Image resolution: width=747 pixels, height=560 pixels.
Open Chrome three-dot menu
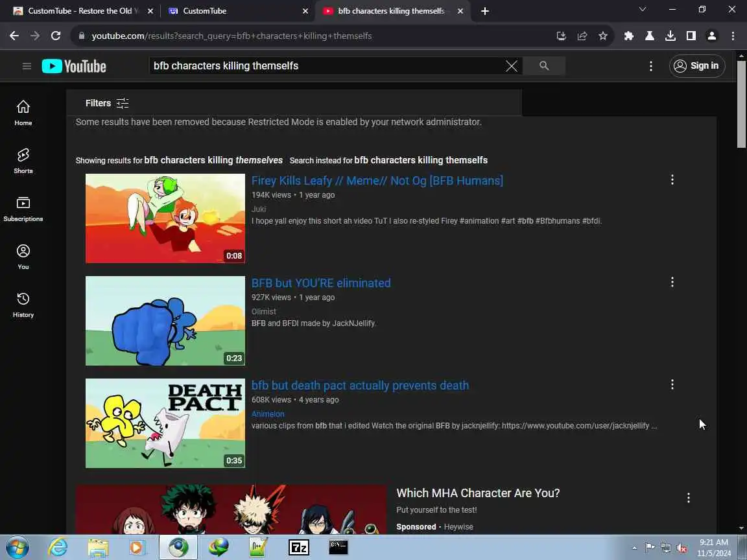click(x=733, y=36)
